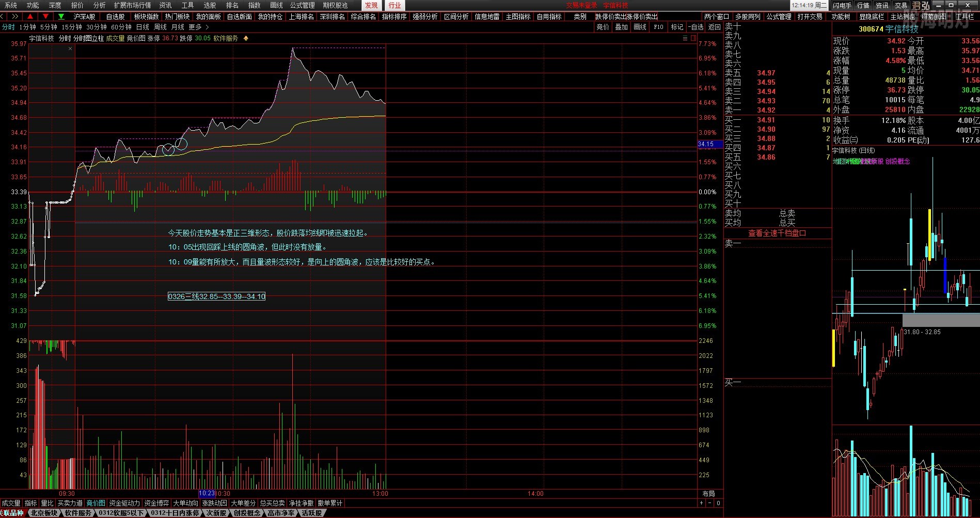Click the arrow after 更多

point(207,27)
